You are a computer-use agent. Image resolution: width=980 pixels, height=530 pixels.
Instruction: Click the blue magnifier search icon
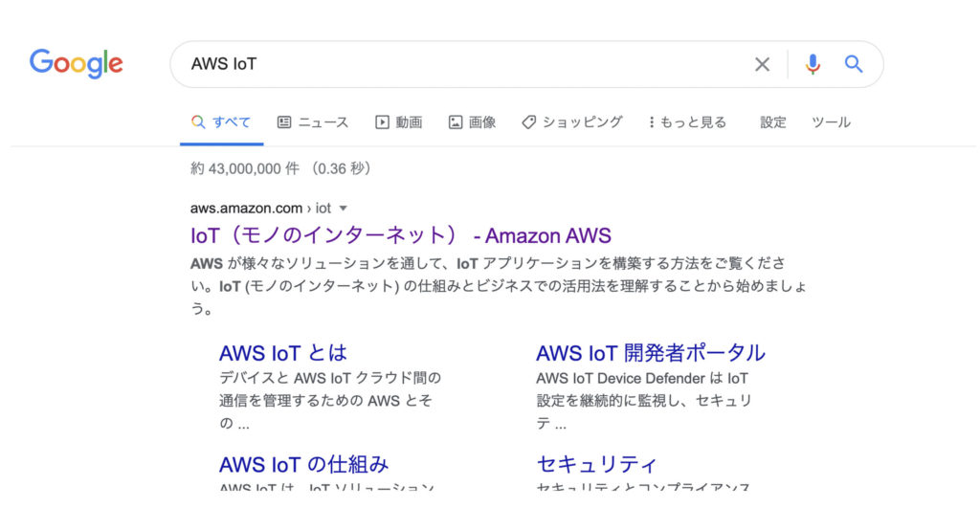[x=854, y=64]
